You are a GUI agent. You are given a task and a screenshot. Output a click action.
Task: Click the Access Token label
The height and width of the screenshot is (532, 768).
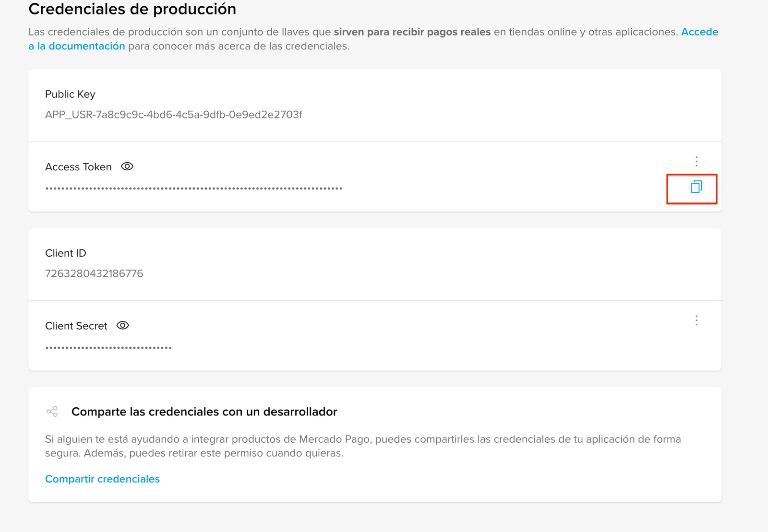pyautogui.click(x=78, y=167)
